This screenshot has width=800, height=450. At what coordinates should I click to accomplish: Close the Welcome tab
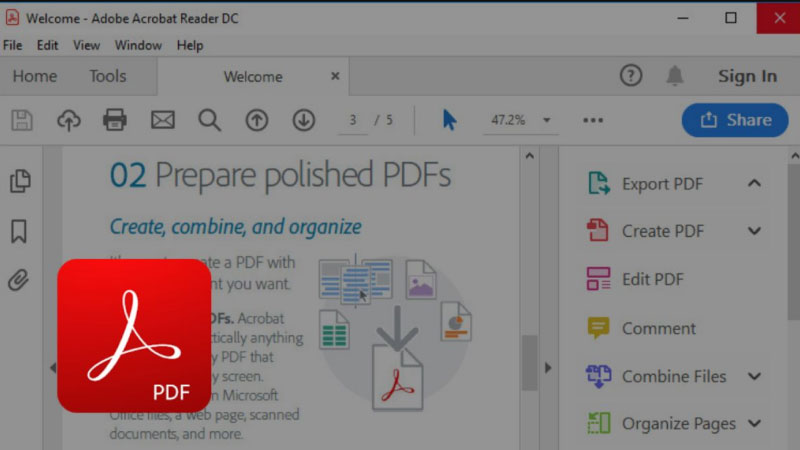335,76
